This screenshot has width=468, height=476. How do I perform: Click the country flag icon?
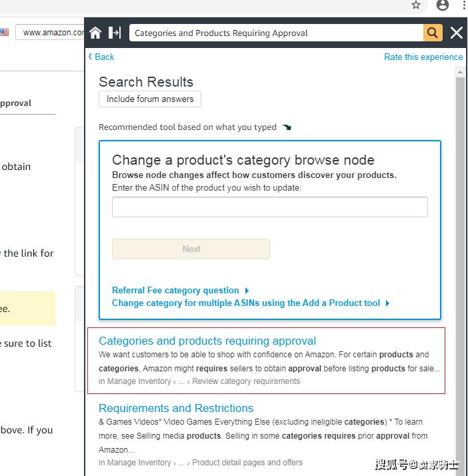pyautogui.click(x=4, y=32)
